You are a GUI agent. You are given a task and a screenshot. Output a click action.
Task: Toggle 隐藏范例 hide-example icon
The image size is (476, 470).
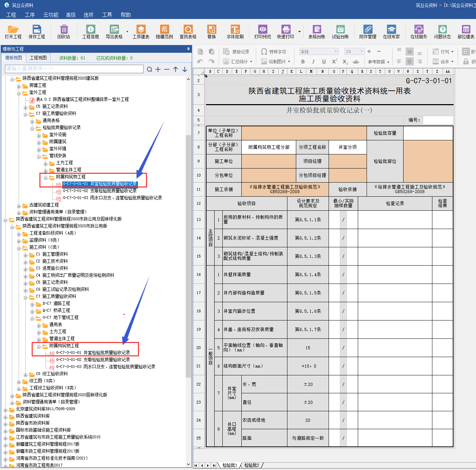point(164,32)
